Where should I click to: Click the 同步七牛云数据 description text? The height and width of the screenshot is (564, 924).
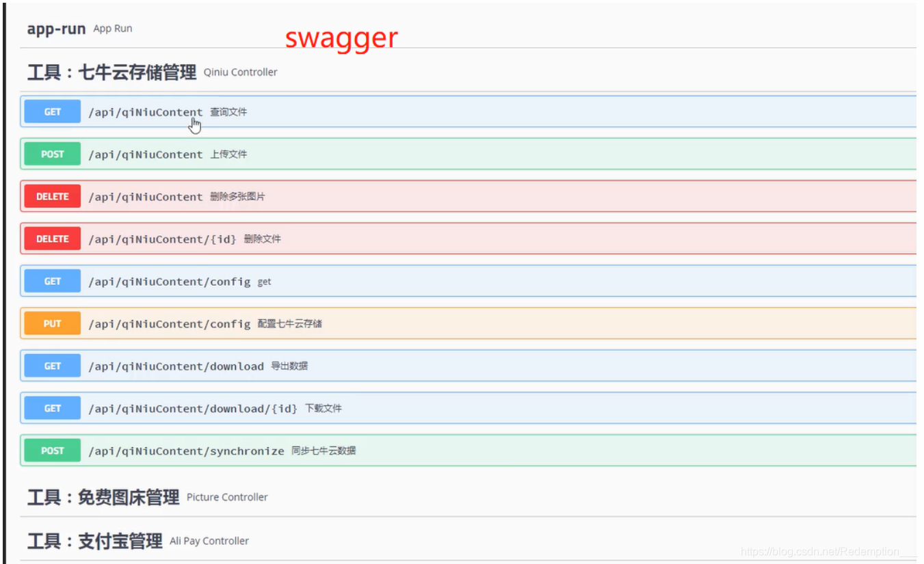point(324,451)
